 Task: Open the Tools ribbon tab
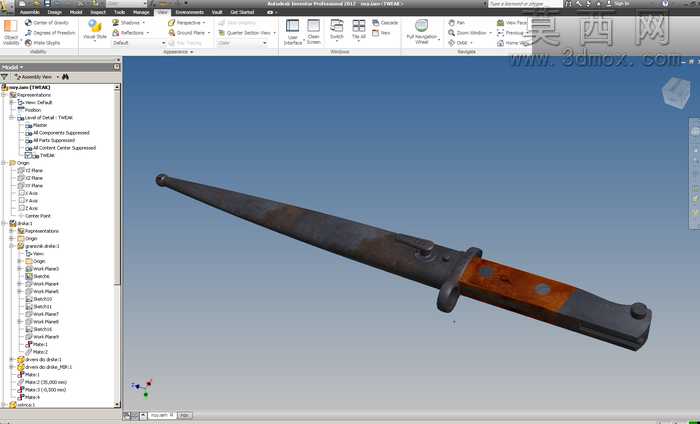[119, 12]
